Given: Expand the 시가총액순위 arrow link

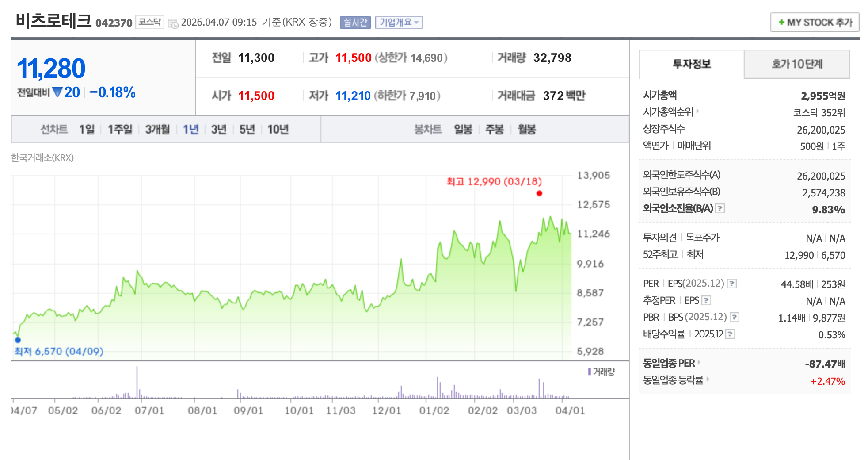Looking at the screenshot, I should coord(698,111).
